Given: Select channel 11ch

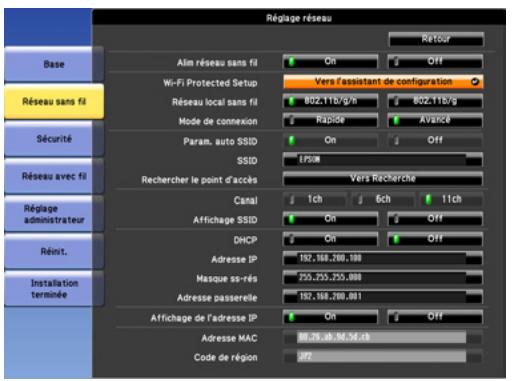Looking at the screenshot, I should (x=452, y=199).
